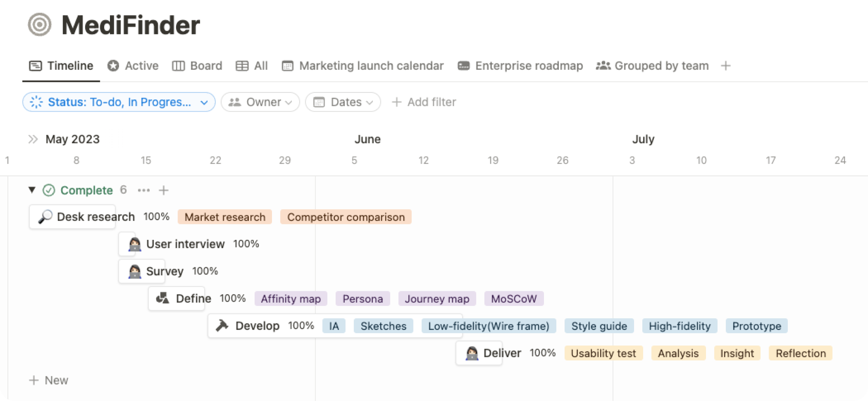The height and width of the screenshot is (401, 868).
Task: Switch to the Board view tab
Action: (x=197, y=66)
